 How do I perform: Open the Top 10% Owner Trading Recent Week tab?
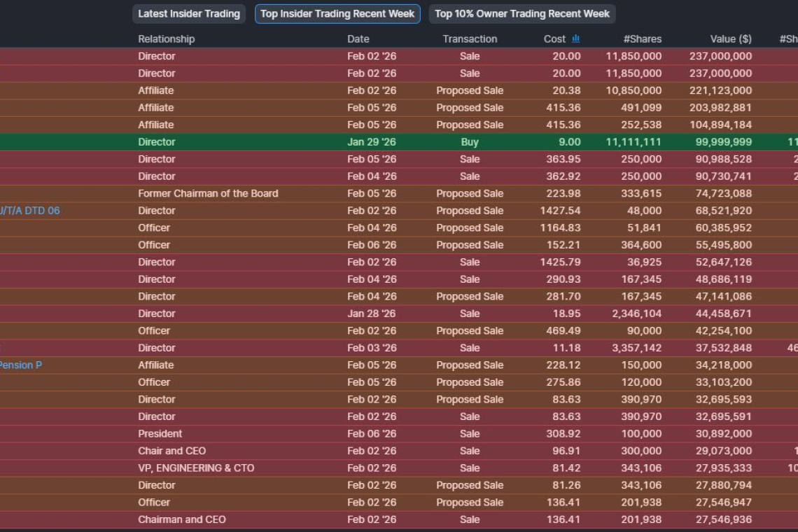(521, 13)
